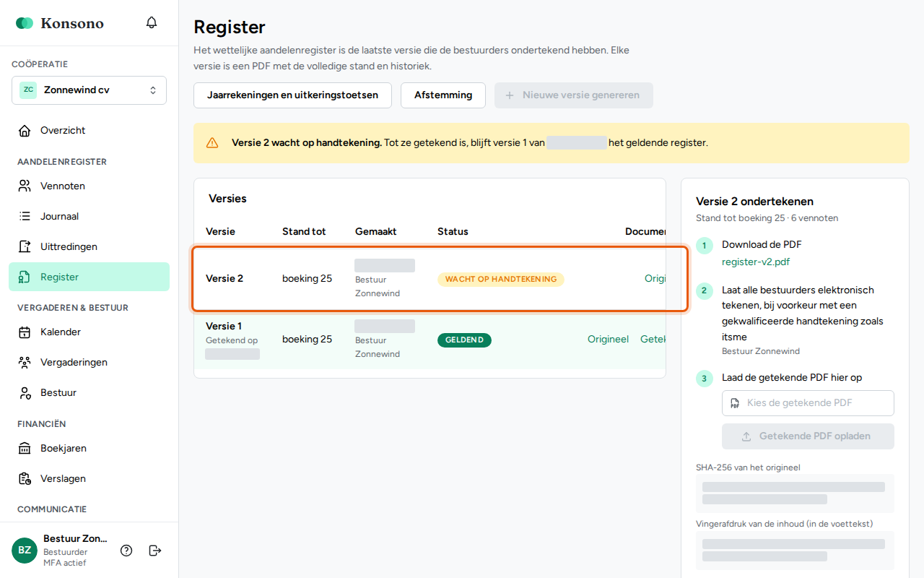Click the GELDEND status badge
The height and width of the screenshot is (578, 924).
pyautogui.click(x=464, y=340)
